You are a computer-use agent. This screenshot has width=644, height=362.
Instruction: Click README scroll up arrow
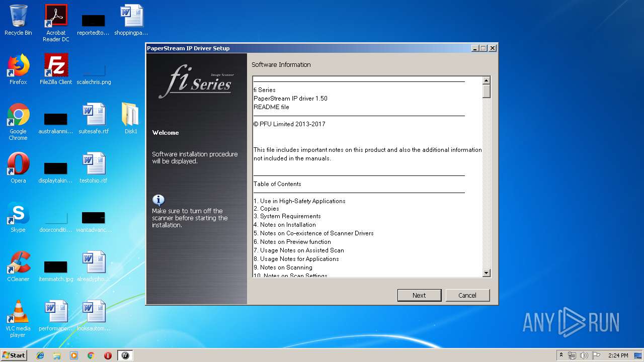pos(486,80)
